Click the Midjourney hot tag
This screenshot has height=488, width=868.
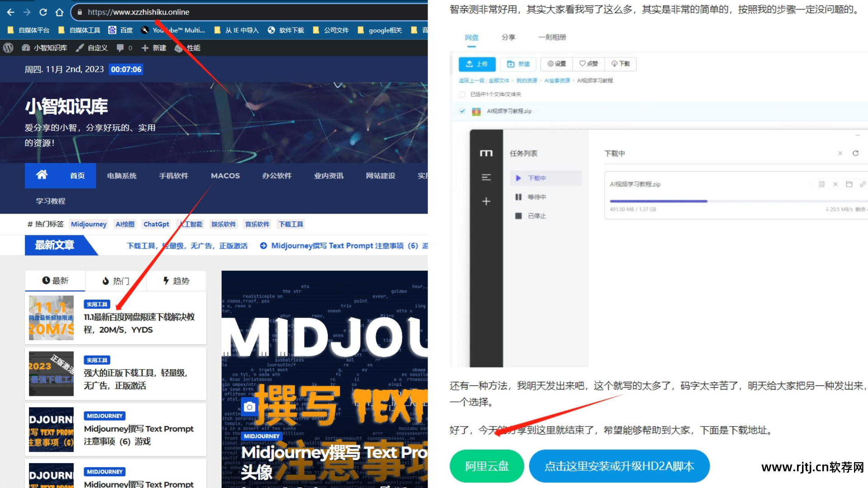point(89,224)
